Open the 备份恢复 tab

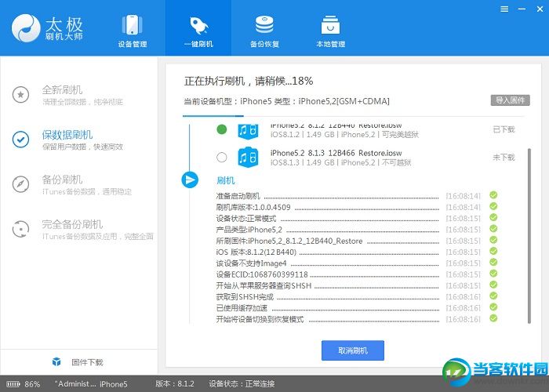264,31
